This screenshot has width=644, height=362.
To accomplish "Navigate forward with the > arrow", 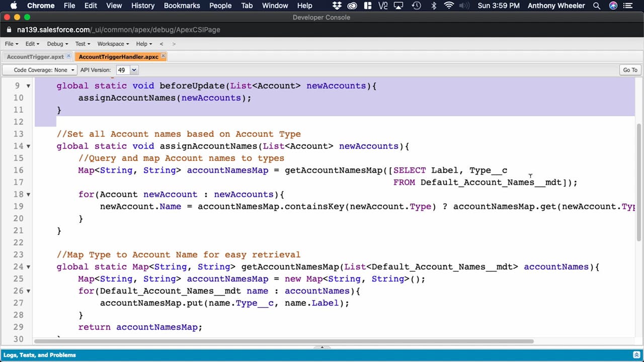I will pyautogui.click(x=174, y=44).
